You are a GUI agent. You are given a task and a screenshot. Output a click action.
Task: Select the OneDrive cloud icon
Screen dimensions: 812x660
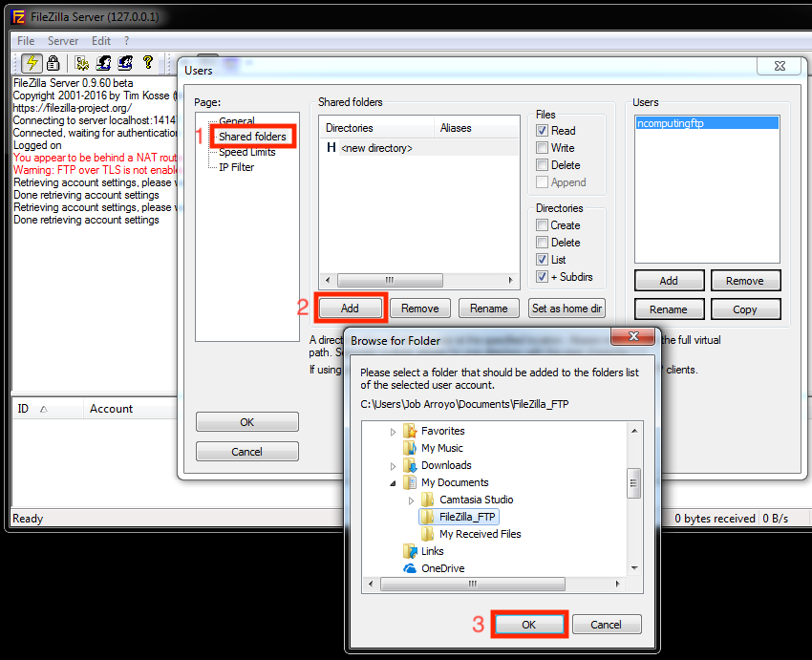[x=410, y=568]
